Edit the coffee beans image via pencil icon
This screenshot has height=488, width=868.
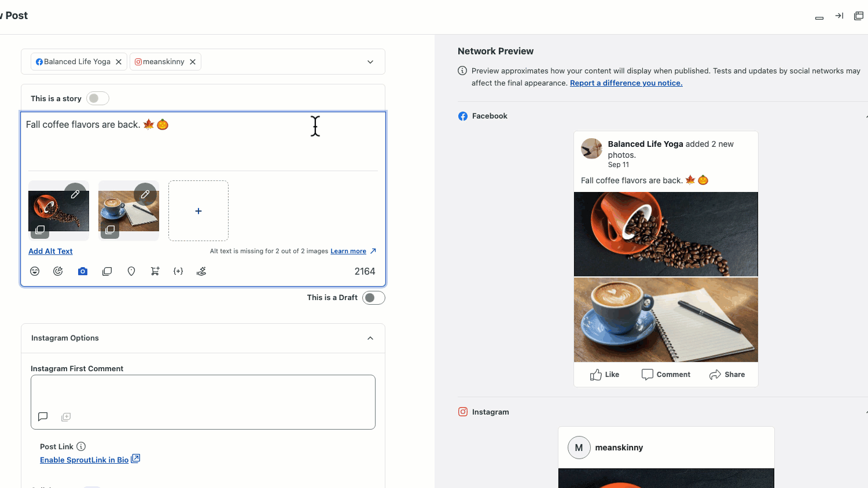(75, 194)
